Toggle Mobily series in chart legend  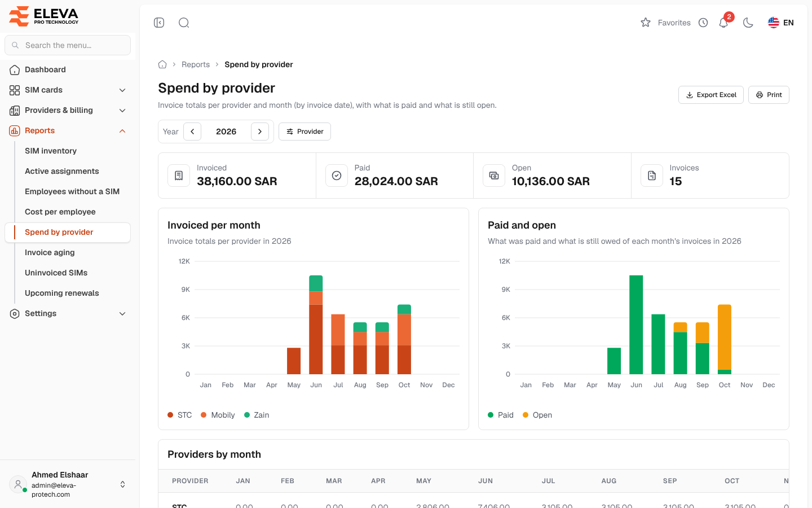pyautogui.click(x=218, y=415)
